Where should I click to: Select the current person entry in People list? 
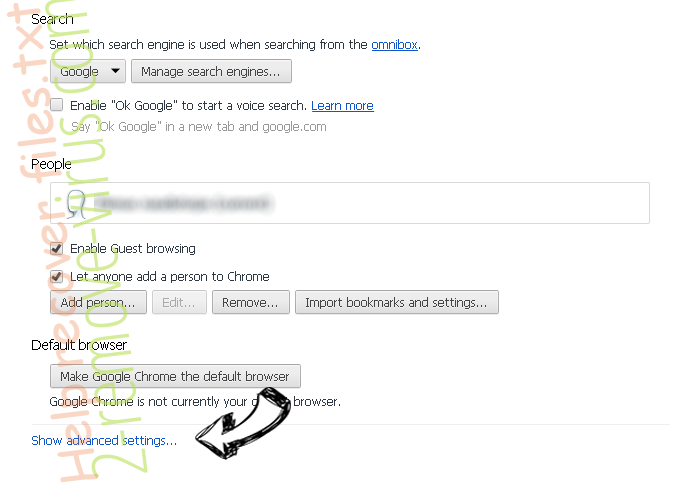tap(350, 203)
